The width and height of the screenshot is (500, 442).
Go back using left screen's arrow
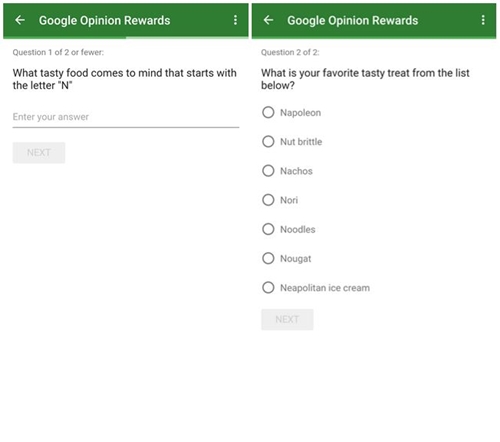click(20, 20)
